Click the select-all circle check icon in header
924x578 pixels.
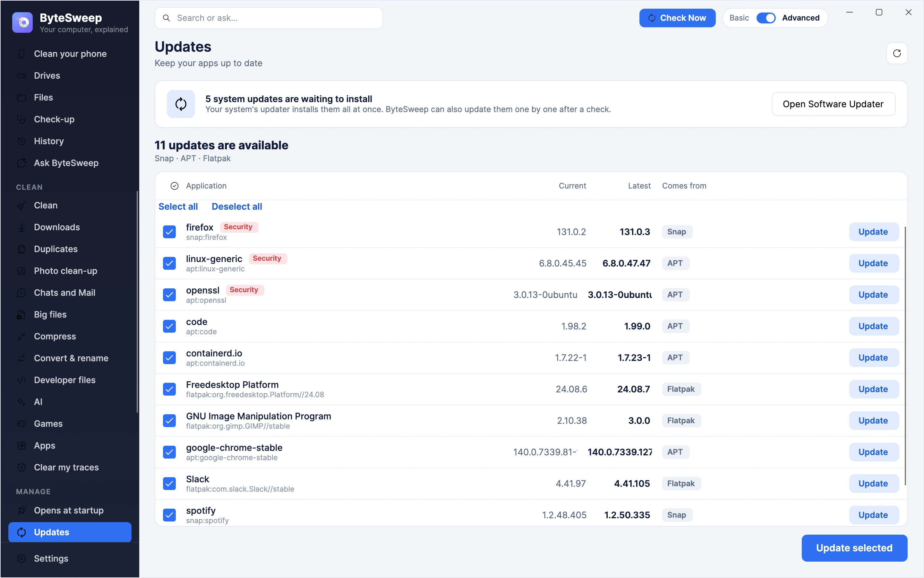[x=175, y=186]
